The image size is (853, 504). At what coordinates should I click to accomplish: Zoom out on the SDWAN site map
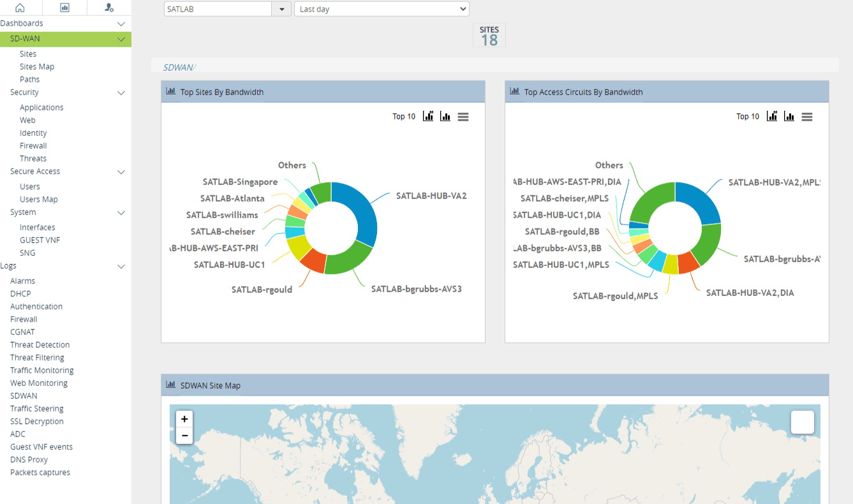point(184,436)
